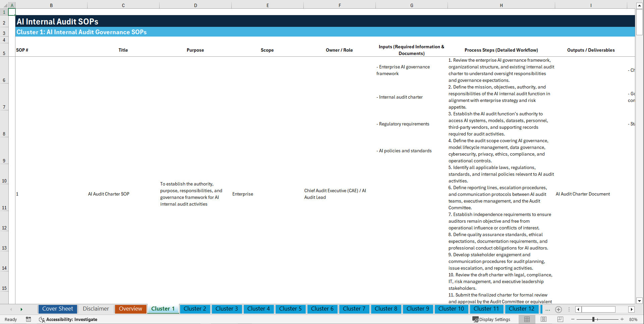Select column H header
This screenshot has width=644, height=324.
point(501,5)
